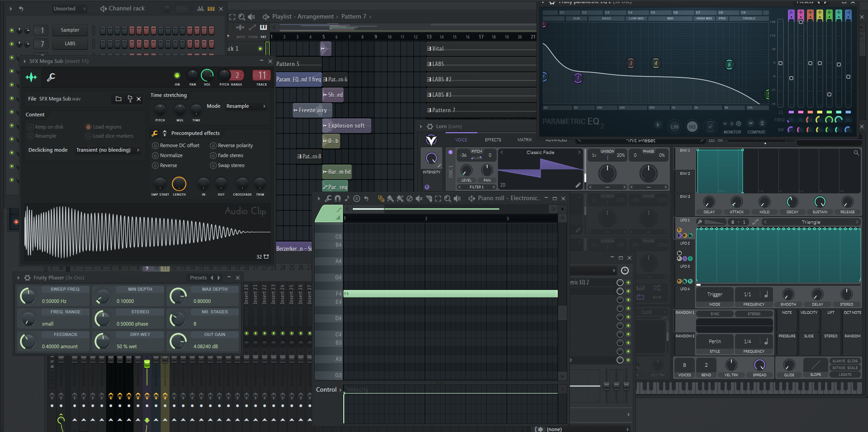
Task: Select the Vital track label in Playlist
Action: tap(438, 49)
